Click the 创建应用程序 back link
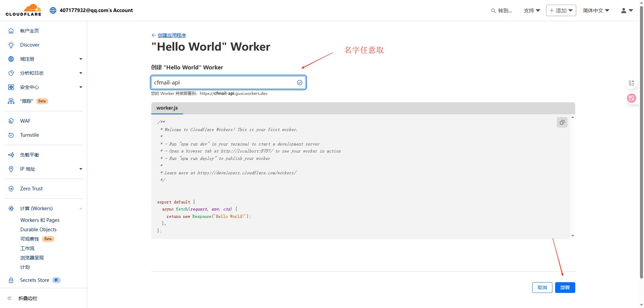The width and height of the screenshot is (644, 308). pyautogui.click(x=172, y=35)
